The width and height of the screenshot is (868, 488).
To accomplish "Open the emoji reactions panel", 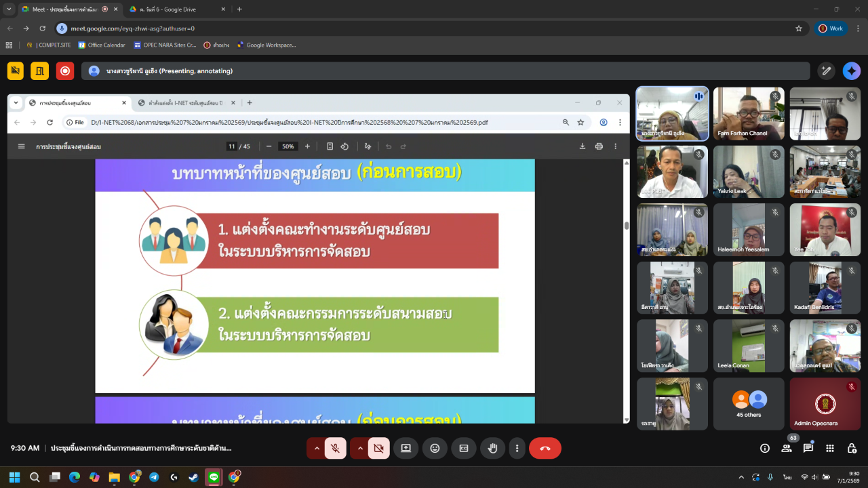I will (x=435, y=448).
